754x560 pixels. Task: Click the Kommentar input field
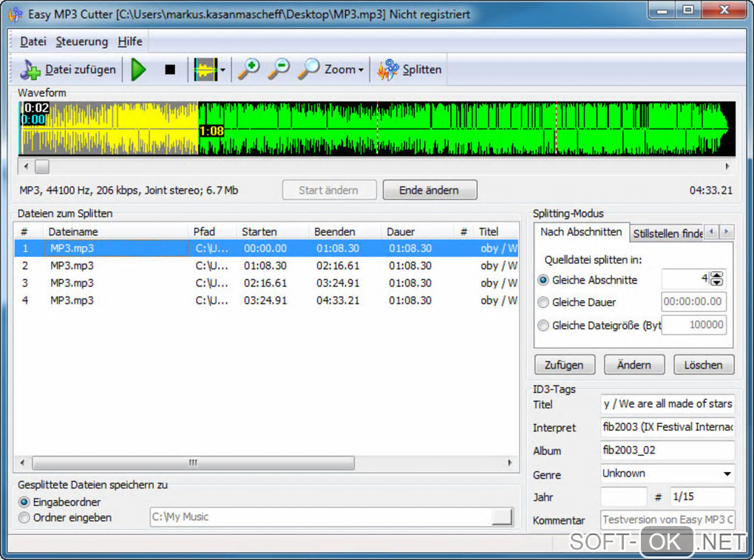point(668,519)
